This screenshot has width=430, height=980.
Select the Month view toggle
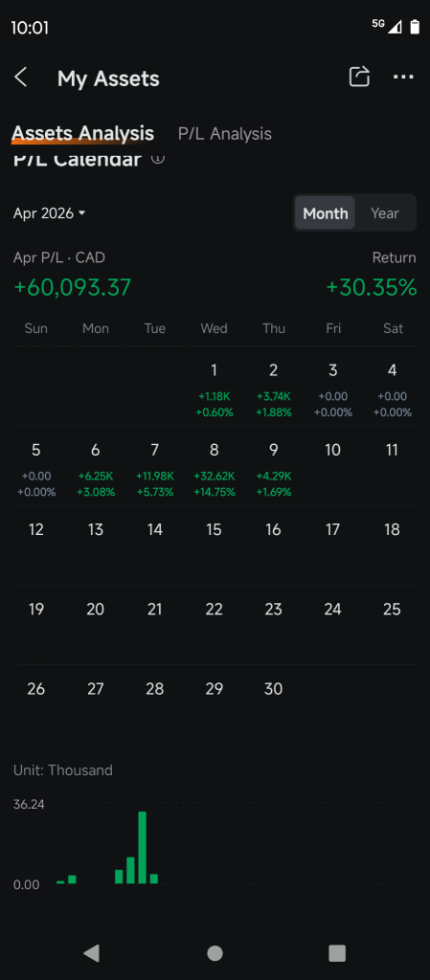[x=325, y=213]
